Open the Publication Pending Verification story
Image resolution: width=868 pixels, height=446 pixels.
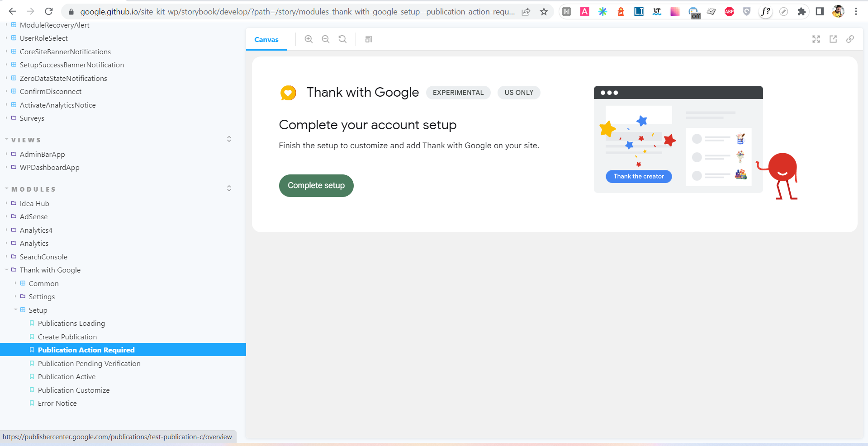coord(89,363)
